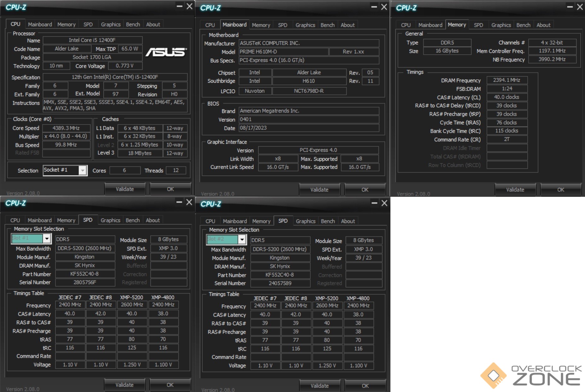Open Bench tab in the Intel Core i5 window
Image resolution: width=585 pixels, height=392 pixels.
point(133,24)
